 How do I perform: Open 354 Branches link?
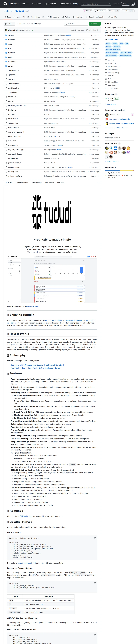point(23,24)
